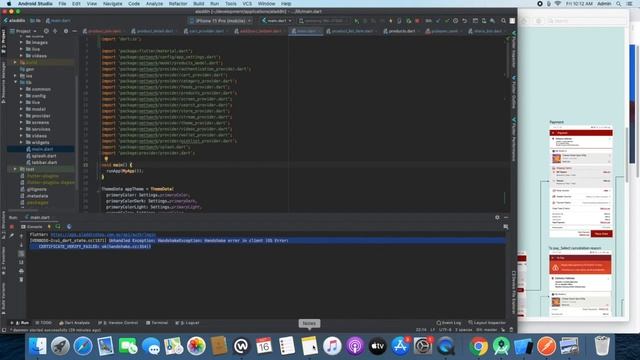This screenshot has width=640, height=360.
Task: Click the red Stop button in toolbar
Action: [417, 21]
